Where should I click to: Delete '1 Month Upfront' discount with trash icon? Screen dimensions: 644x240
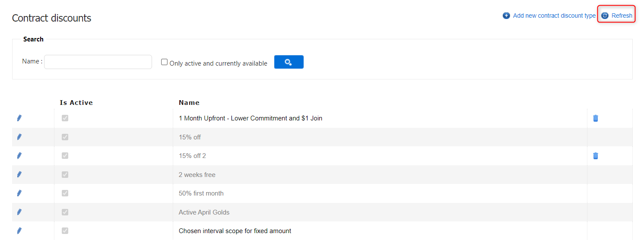595,118
